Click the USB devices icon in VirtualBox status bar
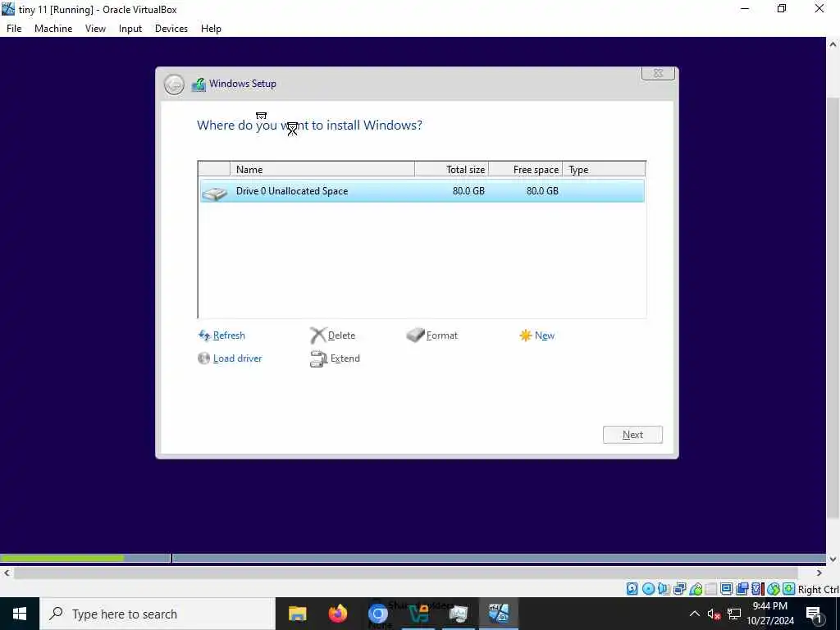 (696, 589)
